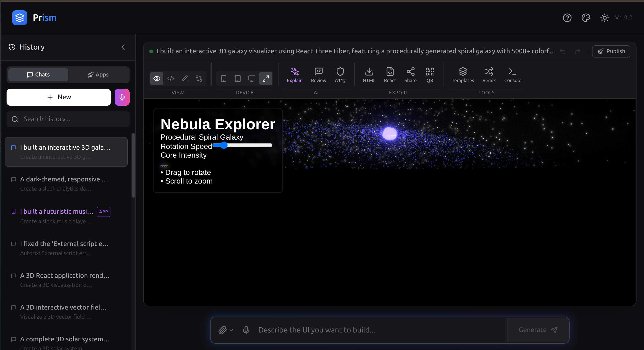The image size is (644, 350).
Task: Open the Console tool
Action: (512, 72)
